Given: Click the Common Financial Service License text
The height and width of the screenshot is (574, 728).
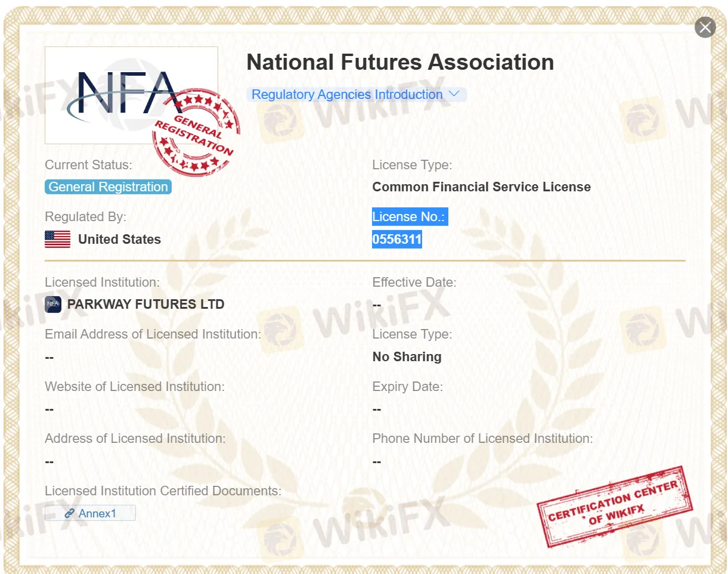Looking at the screenshot, I should point(481,187).
